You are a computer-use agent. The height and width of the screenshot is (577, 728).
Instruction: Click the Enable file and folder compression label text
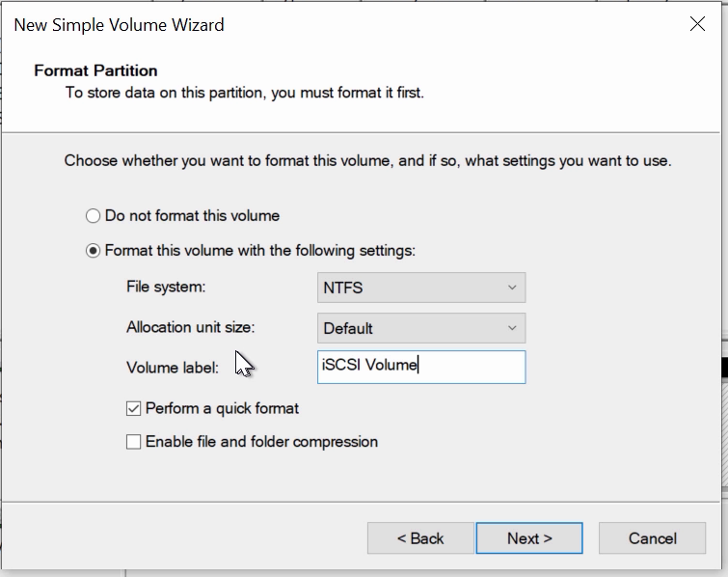(x=261, y=441)
